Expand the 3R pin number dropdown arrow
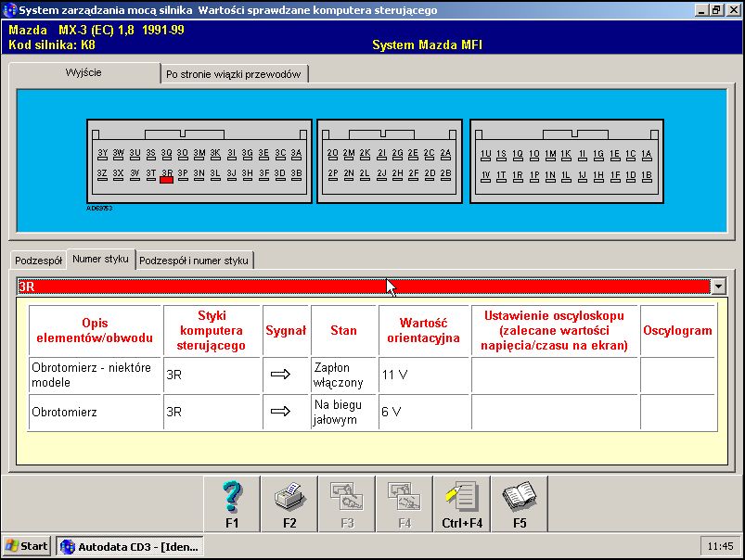This screenshot has height=560, width=745. tap(718, 286)
